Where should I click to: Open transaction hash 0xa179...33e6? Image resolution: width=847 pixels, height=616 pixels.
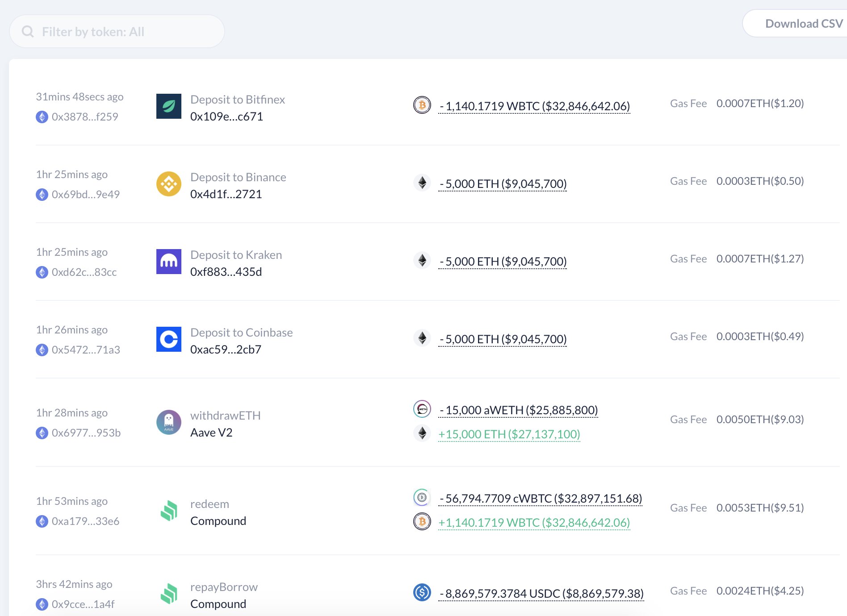coord(85,521)
